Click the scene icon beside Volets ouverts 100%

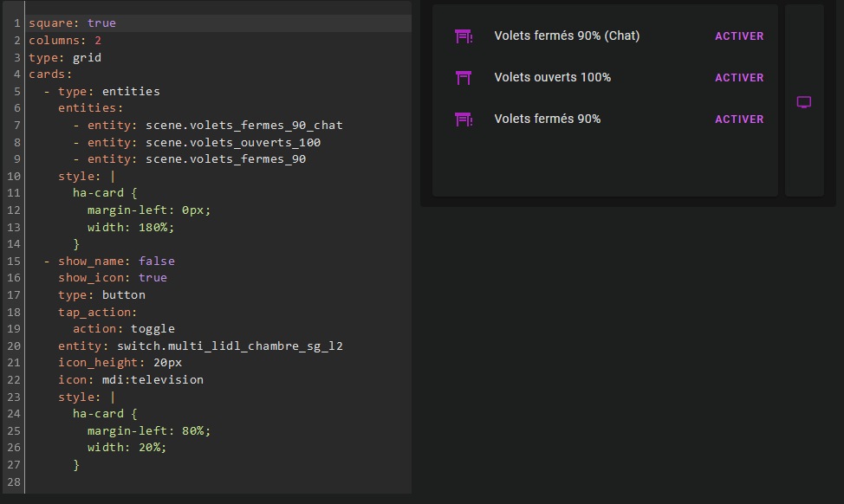pyautogui.click(x=464, y=78)
